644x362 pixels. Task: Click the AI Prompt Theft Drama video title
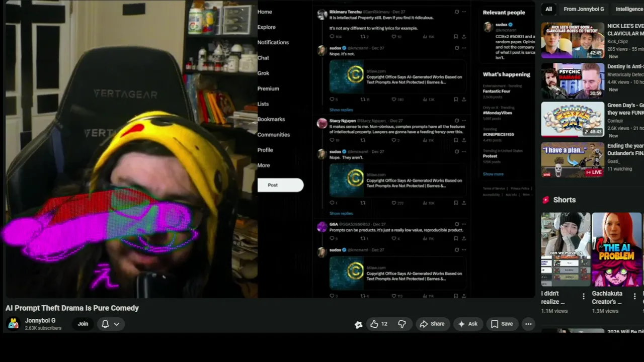tap(72, 308)
